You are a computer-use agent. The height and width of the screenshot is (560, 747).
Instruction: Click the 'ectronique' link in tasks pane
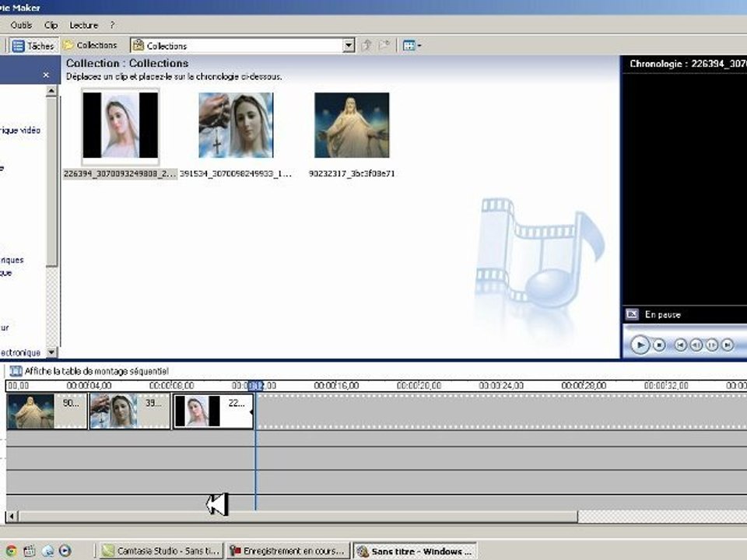pyautogui.click(x=20, y=353)
